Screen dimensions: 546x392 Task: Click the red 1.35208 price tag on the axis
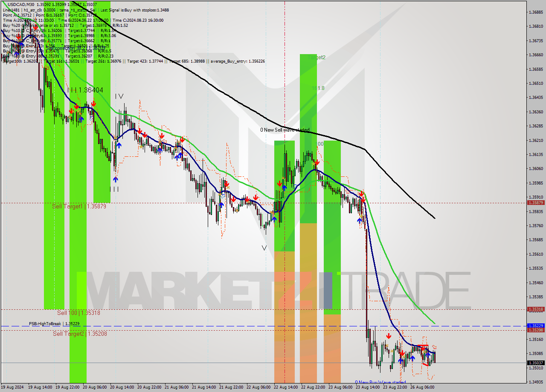pyautogui.click(x=535, y=330)
